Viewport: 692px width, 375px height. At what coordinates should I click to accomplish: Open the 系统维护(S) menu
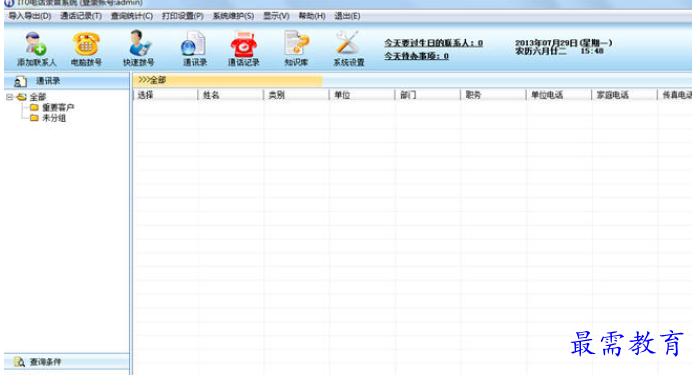point(233,16)
